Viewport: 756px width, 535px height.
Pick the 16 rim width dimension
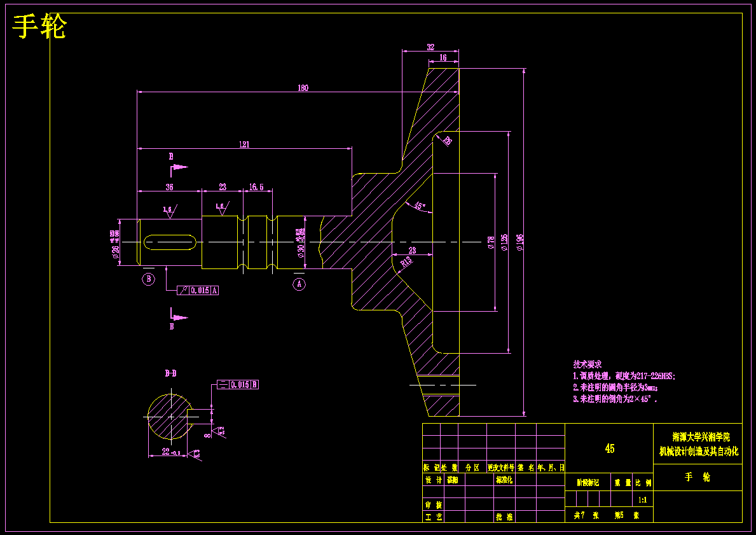click(443, 57)
